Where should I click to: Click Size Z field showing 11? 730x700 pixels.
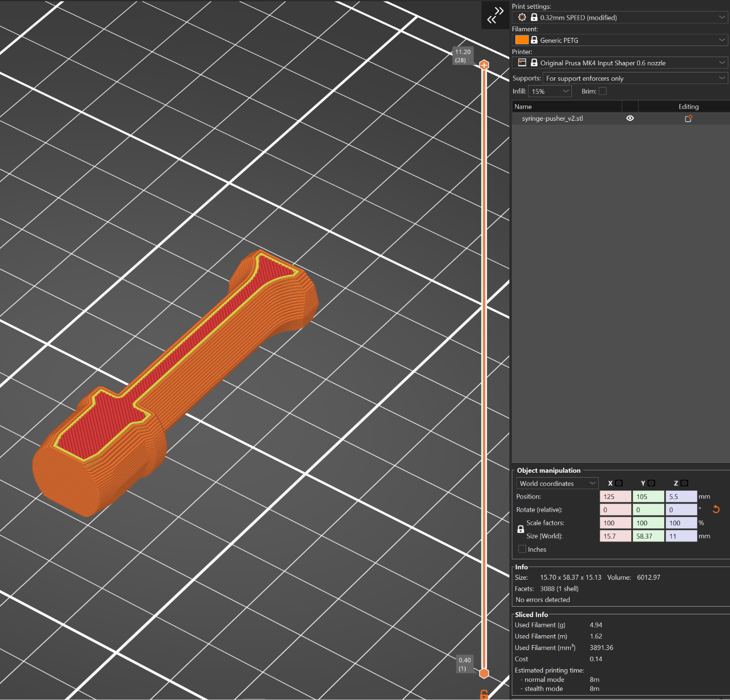[681, 536]
